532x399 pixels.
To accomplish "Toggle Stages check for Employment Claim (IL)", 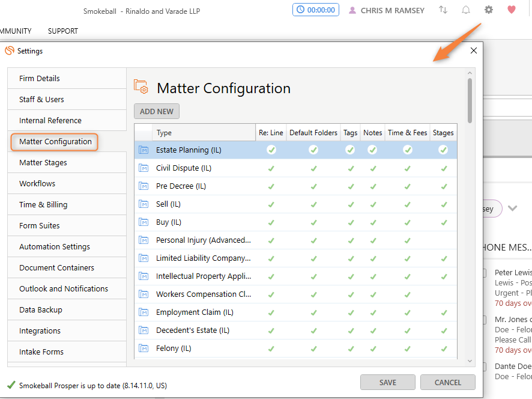I will pyautogui.click(x=444, y=312).
